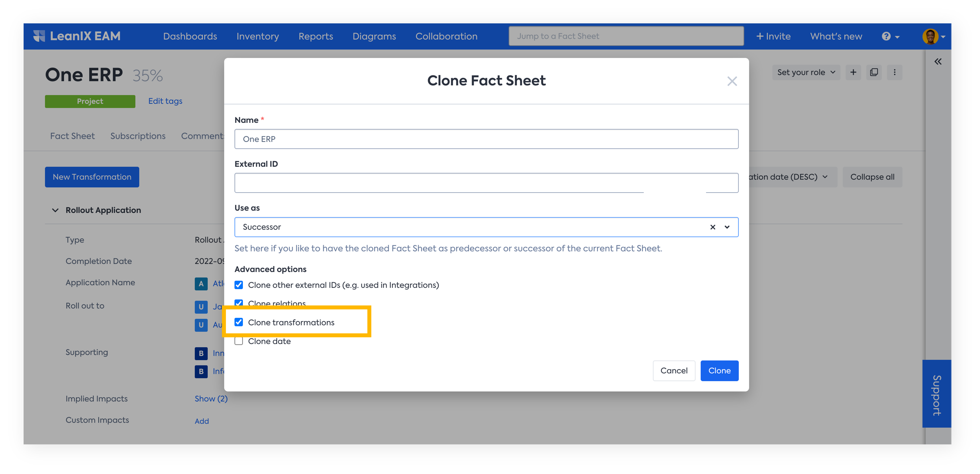Click the New Transformation button

tap(92, 177)
